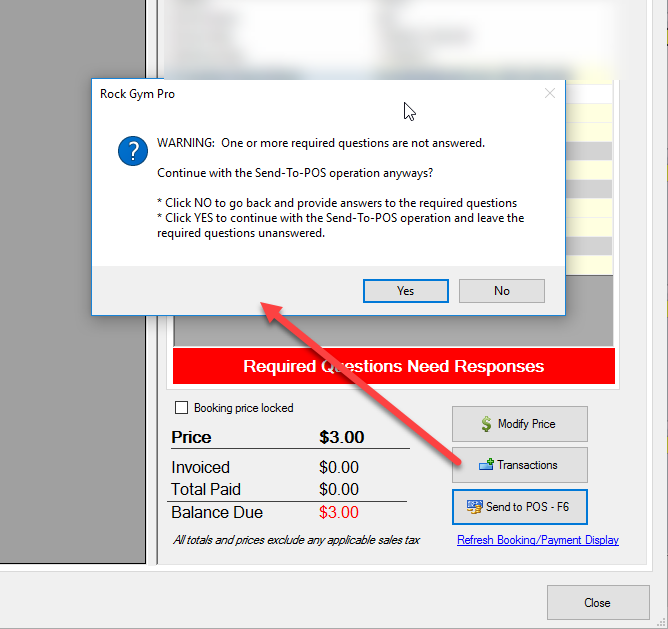Click the Send to POS register icon
The image size is (668, 629).
click(x=475, y=507)
